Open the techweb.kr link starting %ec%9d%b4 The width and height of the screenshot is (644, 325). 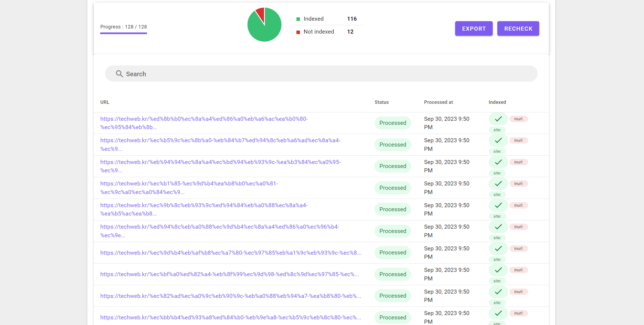(231, 253)
